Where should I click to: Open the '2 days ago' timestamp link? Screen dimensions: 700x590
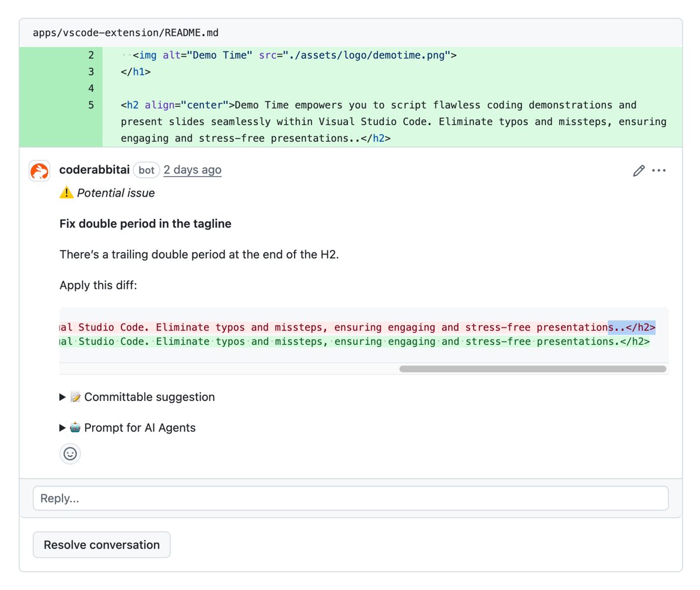coord(192,170)
